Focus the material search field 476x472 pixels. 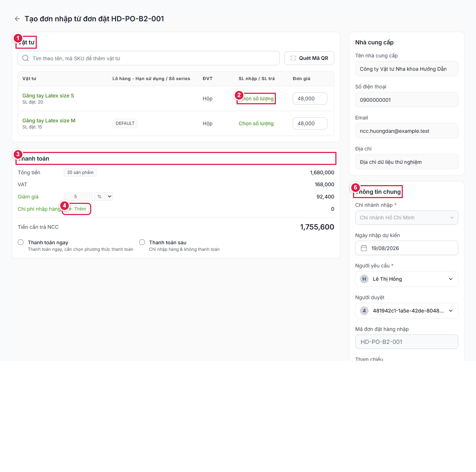point(149,58)
